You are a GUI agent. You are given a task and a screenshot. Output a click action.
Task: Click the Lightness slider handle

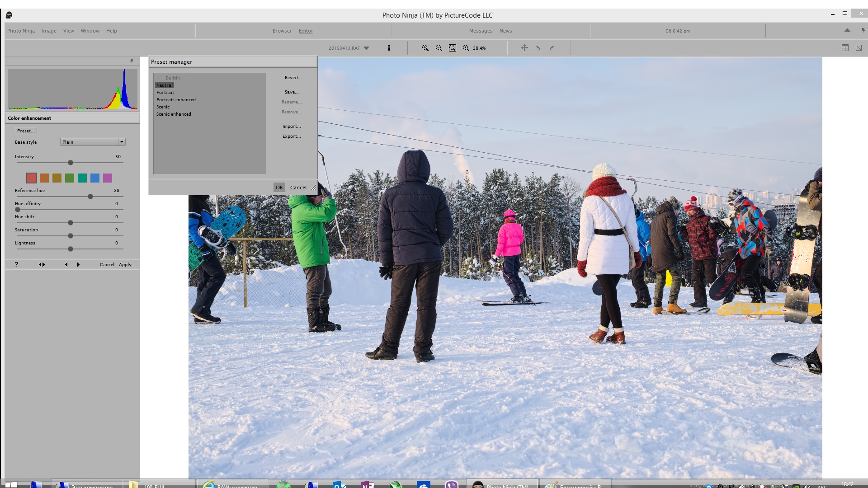pos(71,249)
